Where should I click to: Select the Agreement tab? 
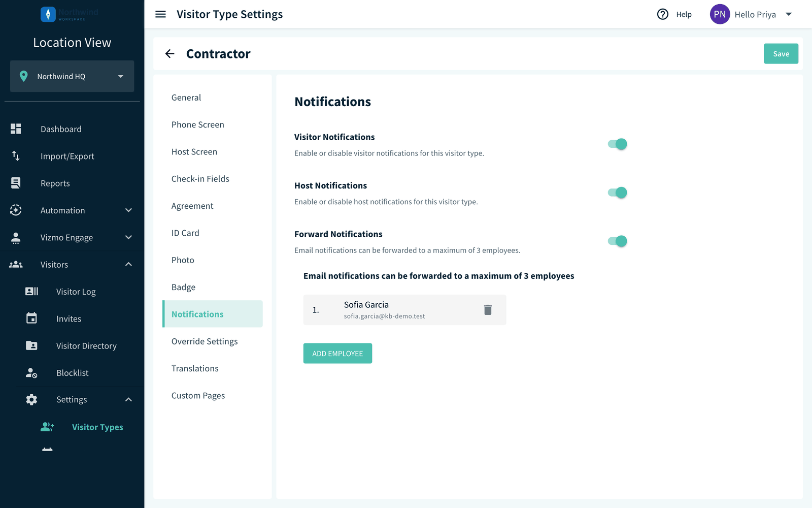[213, 206]
